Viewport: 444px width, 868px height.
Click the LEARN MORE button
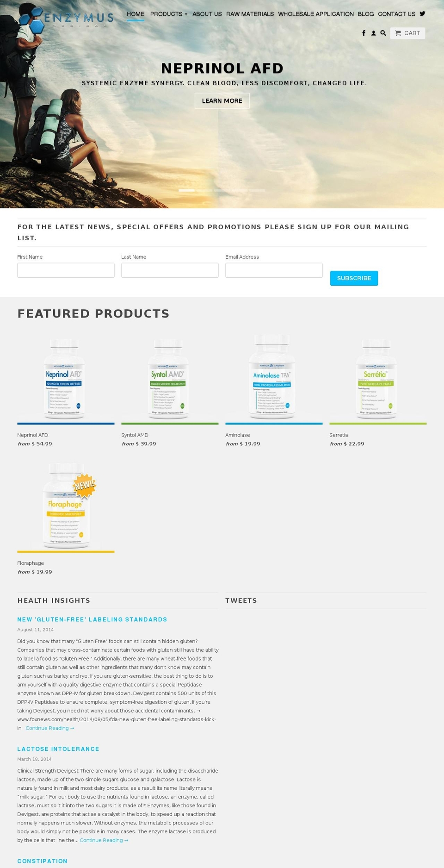pyautogui.click(x=222, y=100)
